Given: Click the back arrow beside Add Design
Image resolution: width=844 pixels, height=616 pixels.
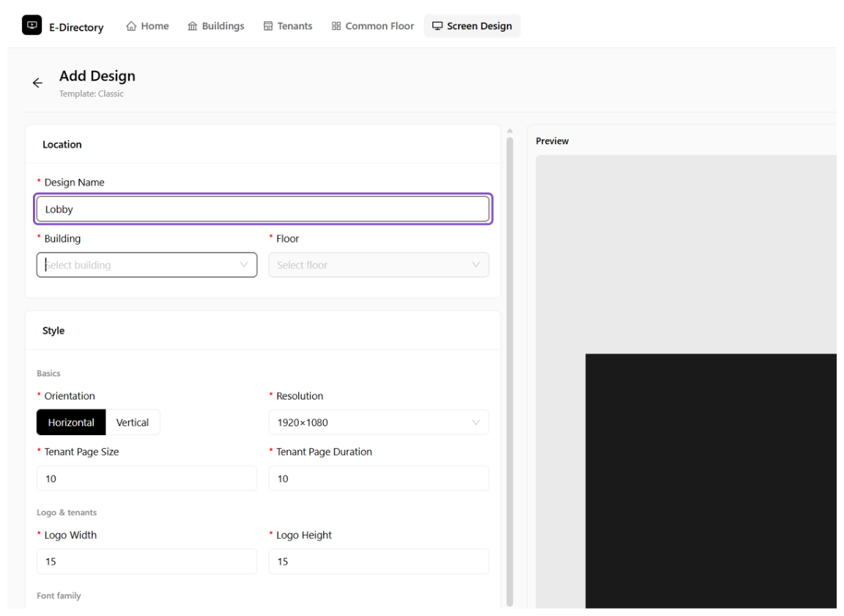Looking at the screenshot, I should (x=37, y=83).
